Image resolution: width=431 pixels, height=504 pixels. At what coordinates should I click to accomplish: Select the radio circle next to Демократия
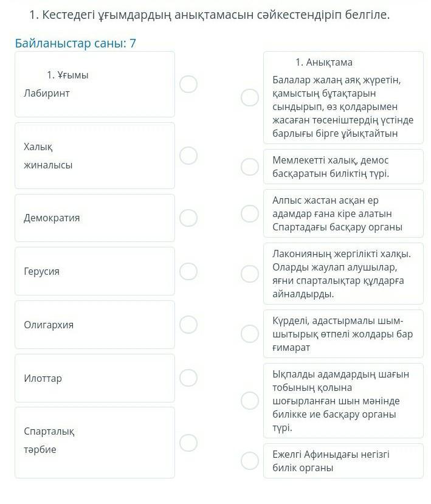point(188,218)
